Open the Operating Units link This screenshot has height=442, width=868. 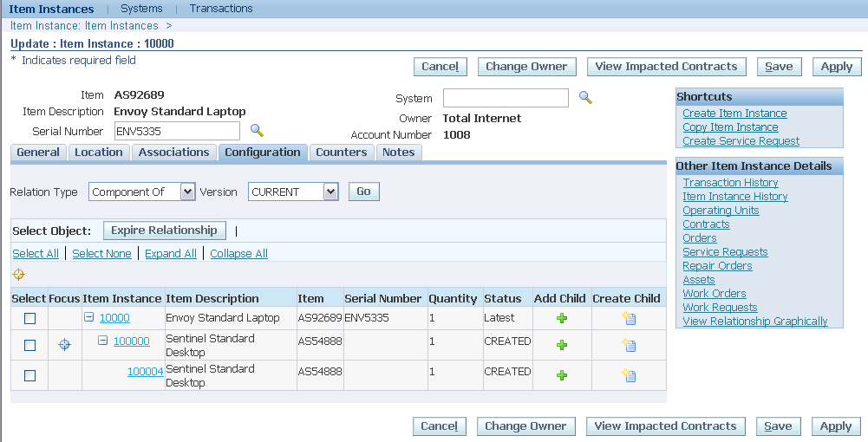[x=721, y=211]
